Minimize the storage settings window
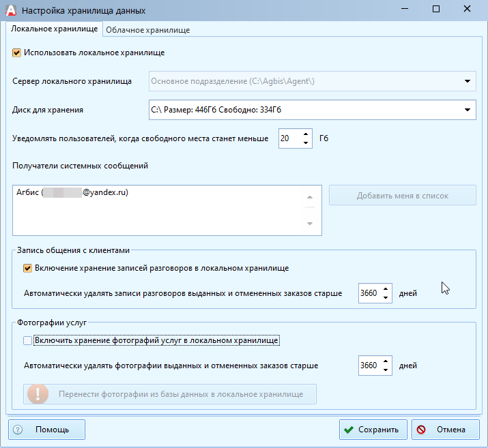488x448 pixels. pos(405,9)
